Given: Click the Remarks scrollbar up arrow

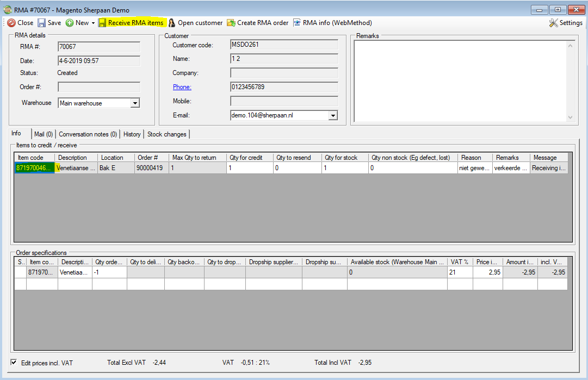Looking at the screenshot, I should [x=570, y=45].
